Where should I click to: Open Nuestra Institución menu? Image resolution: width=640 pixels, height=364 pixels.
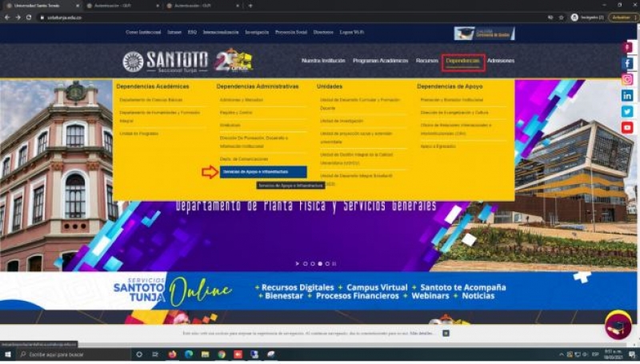[x=323, y=61]
